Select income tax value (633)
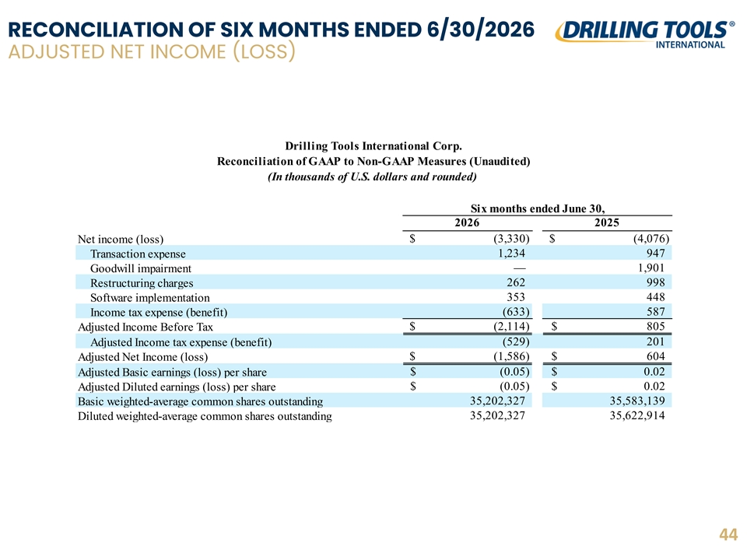Viewport: 747px width, 560px height. (516, 312)
